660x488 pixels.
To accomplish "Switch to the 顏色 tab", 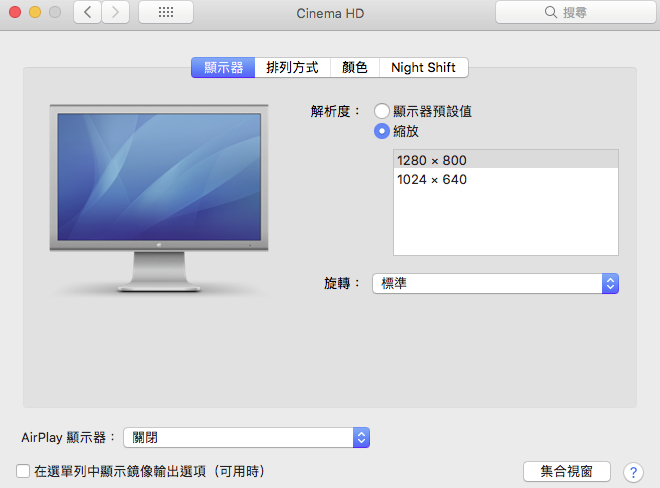I will tap(354, 67).
